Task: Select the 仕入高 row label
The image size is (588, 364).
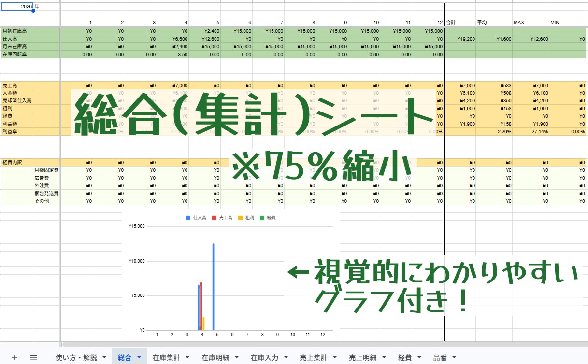Action: tap(9, 39)
